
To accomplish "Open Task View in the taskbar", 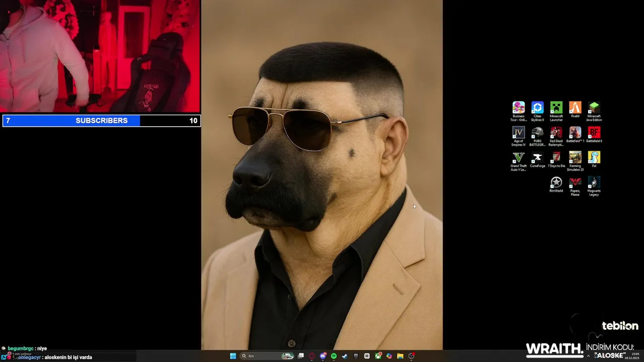I will 301,356.
